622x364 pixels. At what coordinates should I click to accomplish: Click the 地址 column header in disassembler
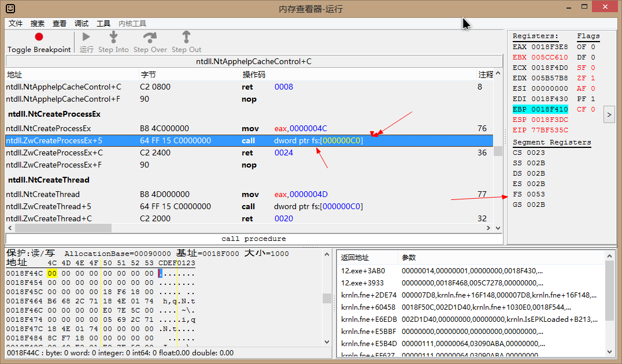14,75
